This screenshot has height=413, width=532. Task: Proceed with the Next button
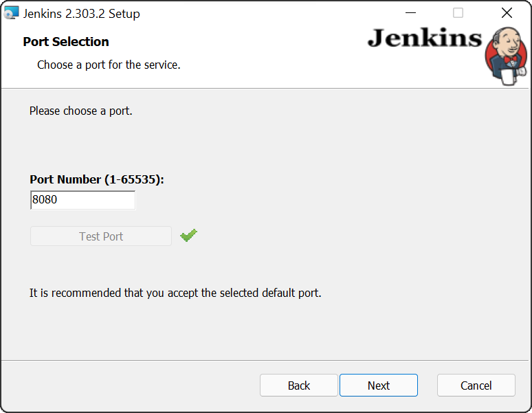click(379, 386)
